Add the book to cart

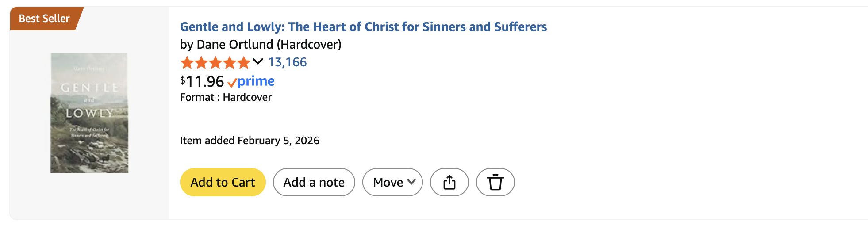click(x=223, y=182)
